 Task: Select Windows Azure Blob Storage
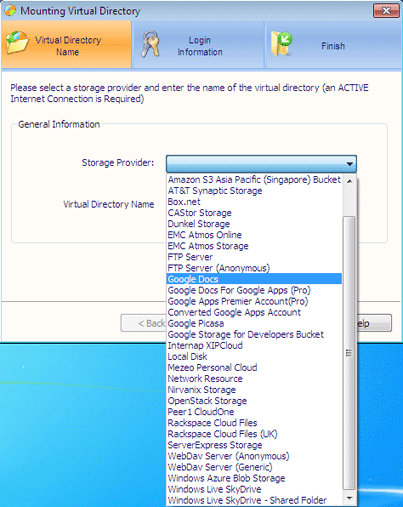click(x=254, y=478)
